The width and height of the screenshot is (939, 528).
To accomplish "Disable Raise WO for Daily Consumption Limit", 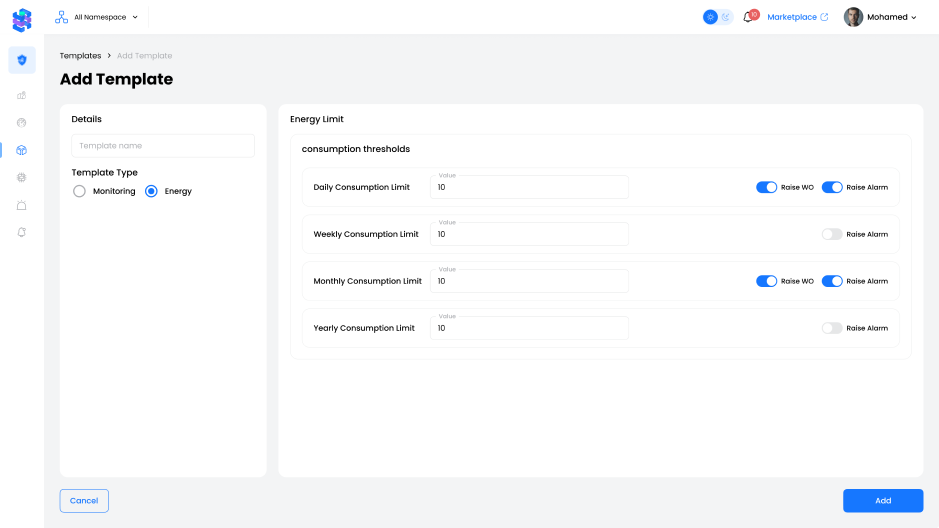I will [766, 187].
